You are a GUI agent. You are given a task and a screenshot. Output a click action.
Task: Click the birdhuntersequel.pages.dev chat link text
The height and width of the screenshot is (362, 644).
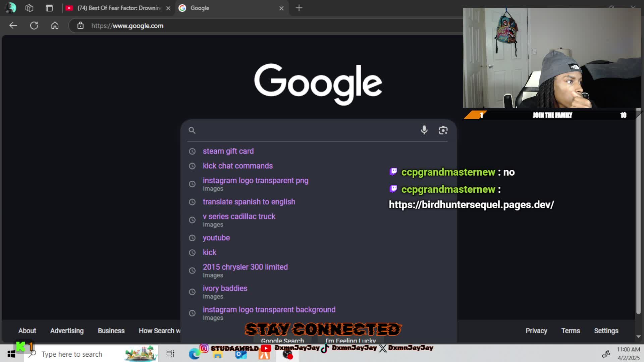click(471, 204)
